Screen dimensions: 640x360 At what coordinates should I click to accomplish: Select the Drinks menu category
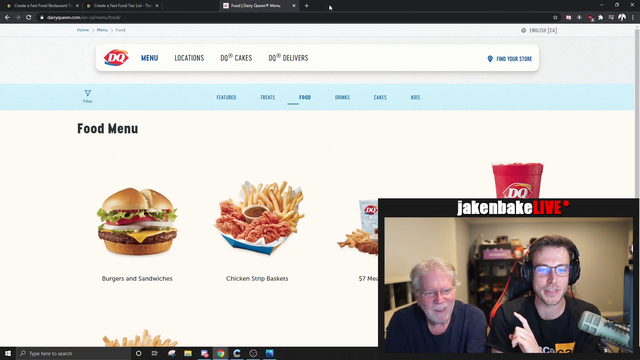click(342, 98)
